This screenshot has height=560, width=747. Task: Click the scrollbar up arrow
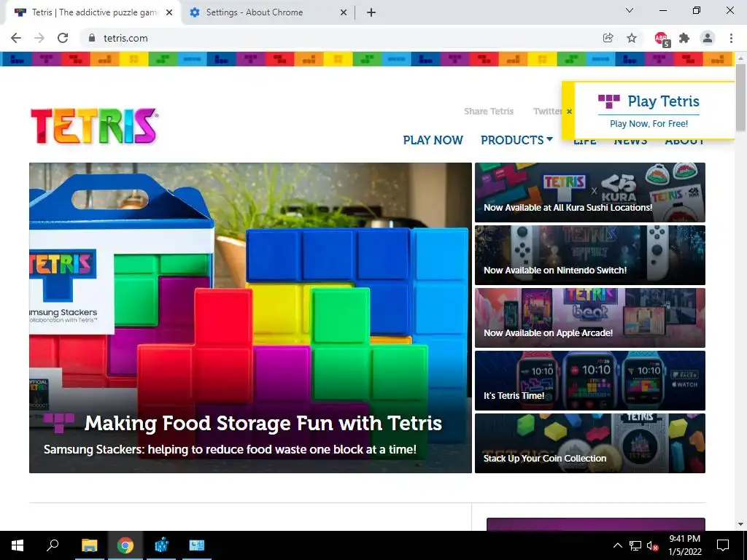point(740,58)
